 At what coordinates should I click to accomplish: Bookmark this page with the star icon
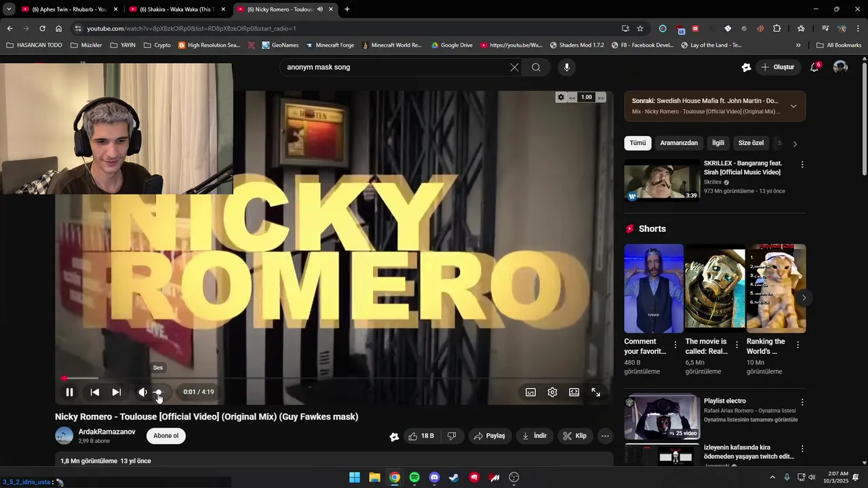point(640,28)
